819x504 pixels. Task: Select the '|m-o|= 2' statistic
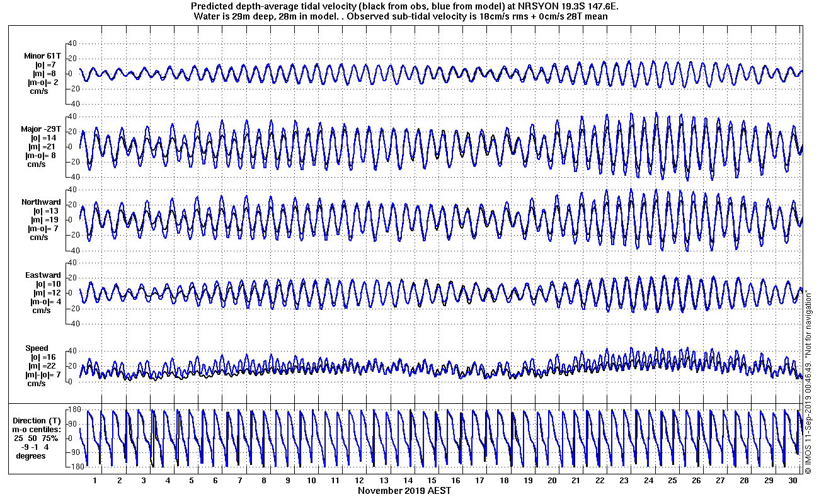click(43, 83)
